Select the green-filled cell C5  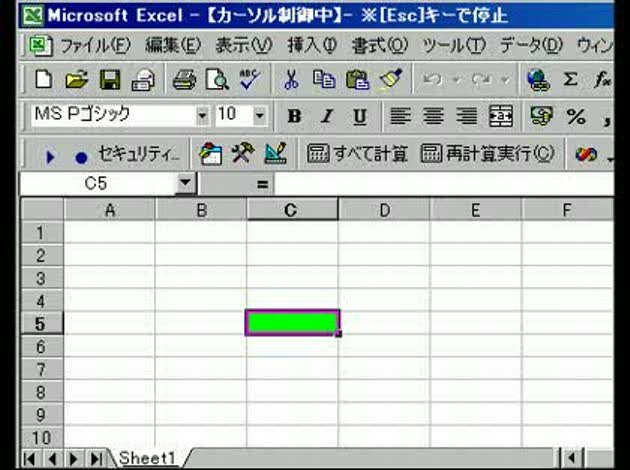pyautogui.click(x=292, y=323)
